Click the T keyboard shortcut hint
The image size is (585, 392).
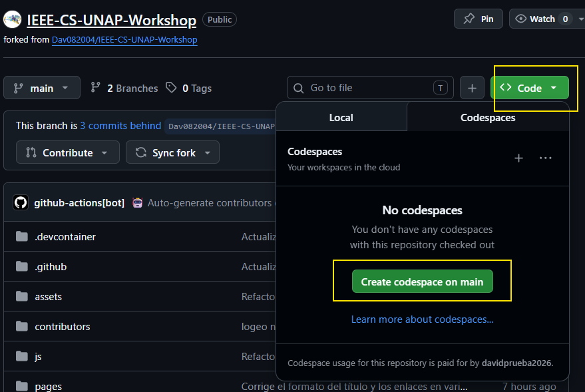pos(440,88)
